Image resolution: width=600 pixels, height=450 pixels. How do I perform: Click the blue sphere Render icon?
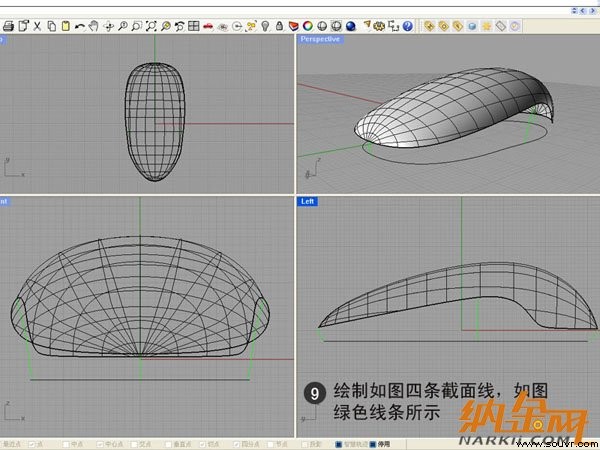351,26
